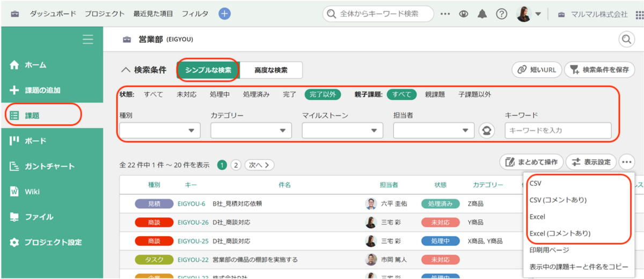Screen dimensions: 644x279
Task: Choose 印刷用ページ menu option
Action: [x=549, y=250]
